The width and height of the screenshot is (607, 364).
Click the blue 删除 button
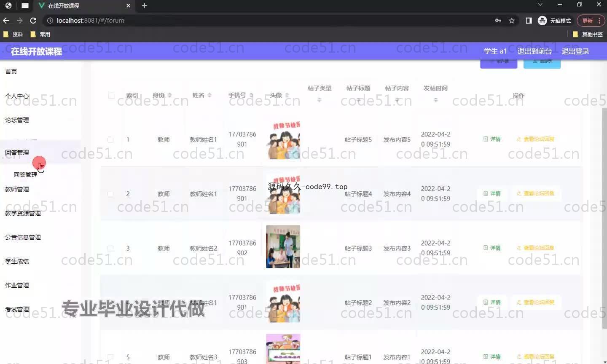pyautogui.click(x=542, y=63)
